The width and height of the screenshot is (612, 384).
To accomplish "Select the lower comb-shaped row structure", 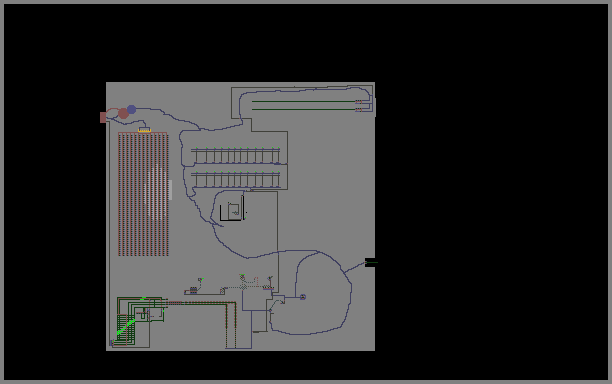I will (x=235, y=180).
